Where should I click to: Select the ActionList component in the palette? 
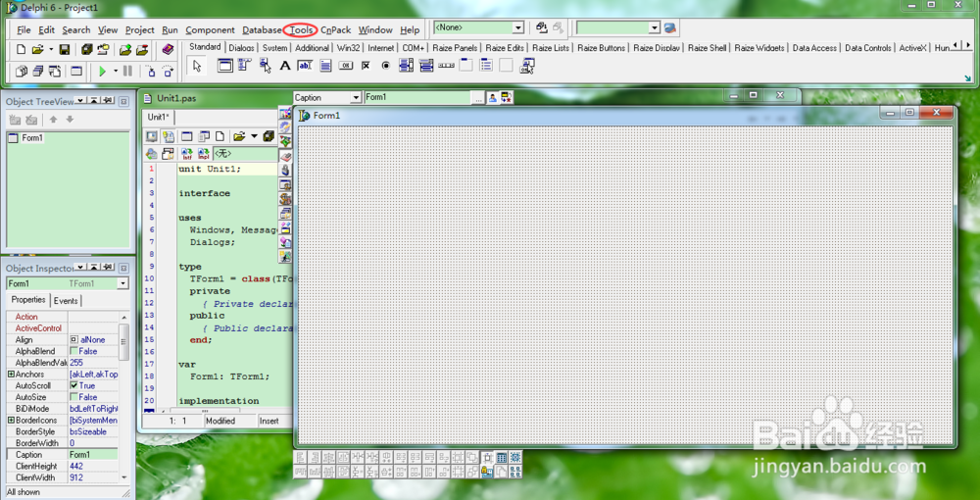pos(527,66)
